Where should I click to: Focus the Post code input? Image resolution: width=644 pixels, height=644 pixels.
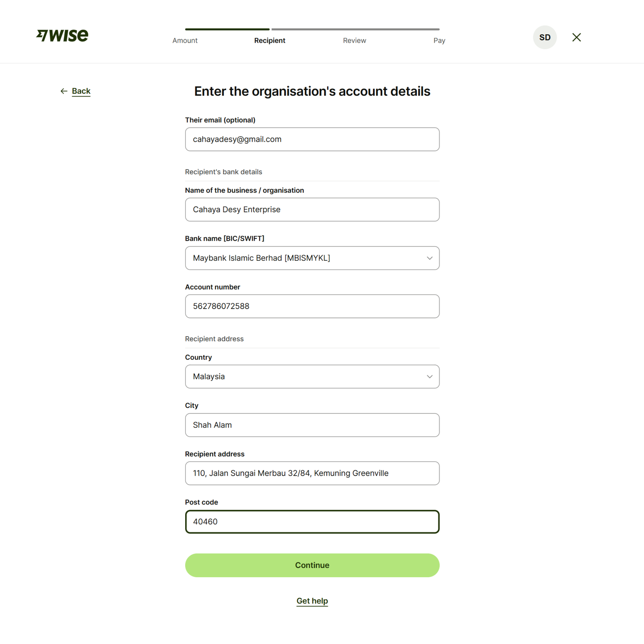pos(312,522)
